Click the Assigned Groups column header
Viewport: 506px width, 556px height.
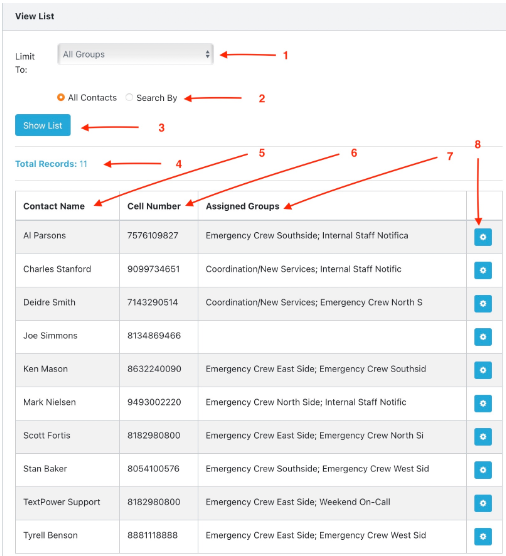point(243,206)
